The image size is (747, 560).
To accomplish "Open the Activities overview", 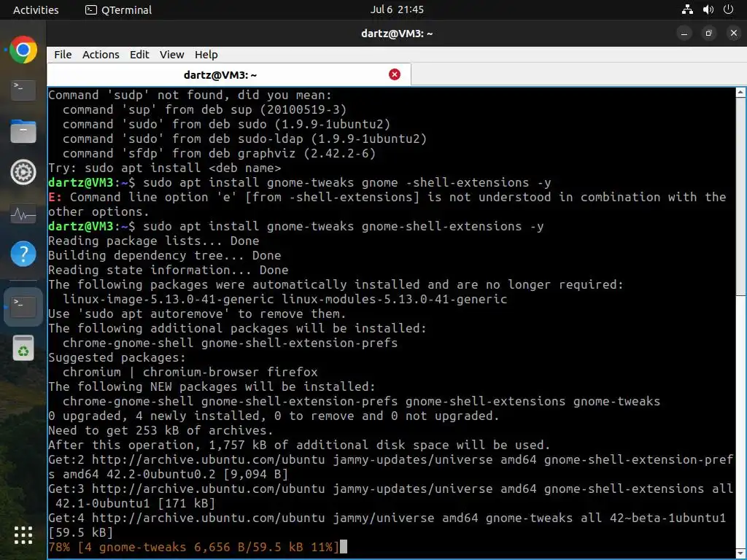I will click(36, 9).
